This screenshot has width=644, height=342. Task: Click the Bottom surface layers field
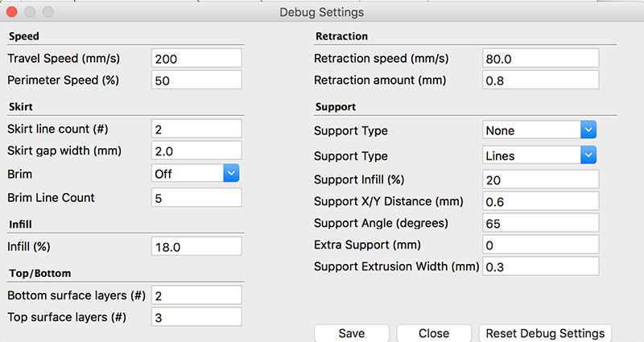click(196, 295)
